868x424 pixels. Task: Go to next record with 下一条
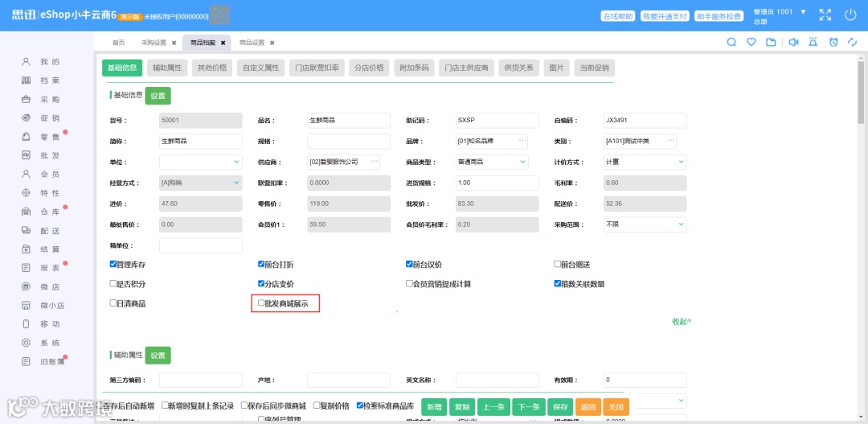click(529, 407)
